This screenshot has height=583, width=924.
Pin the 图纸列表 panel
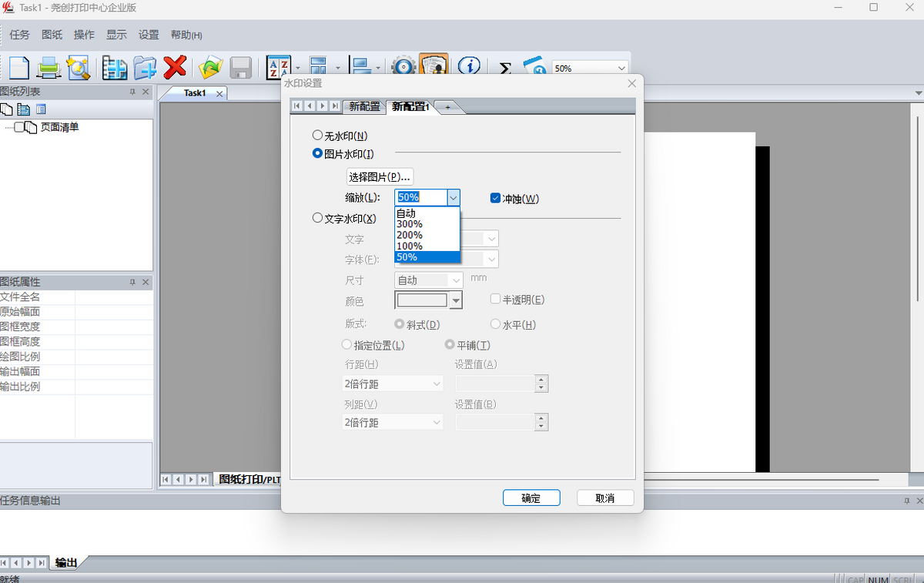(132, 92)
